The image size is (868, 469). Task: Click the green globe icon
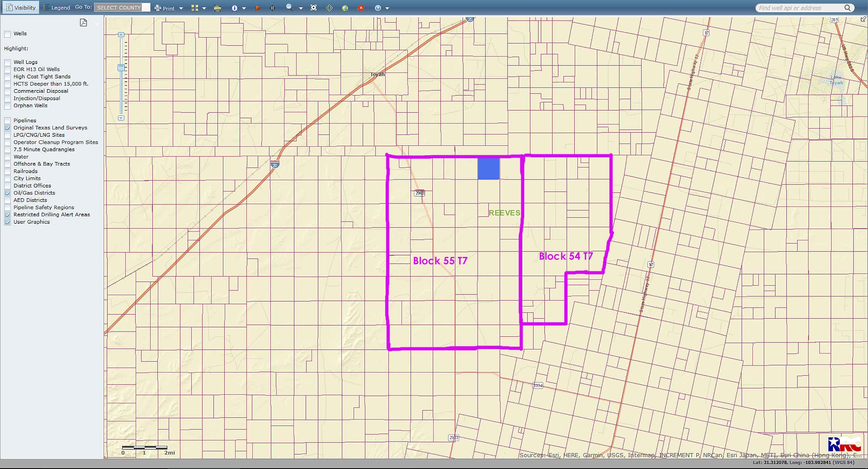(x=345, y=8)
